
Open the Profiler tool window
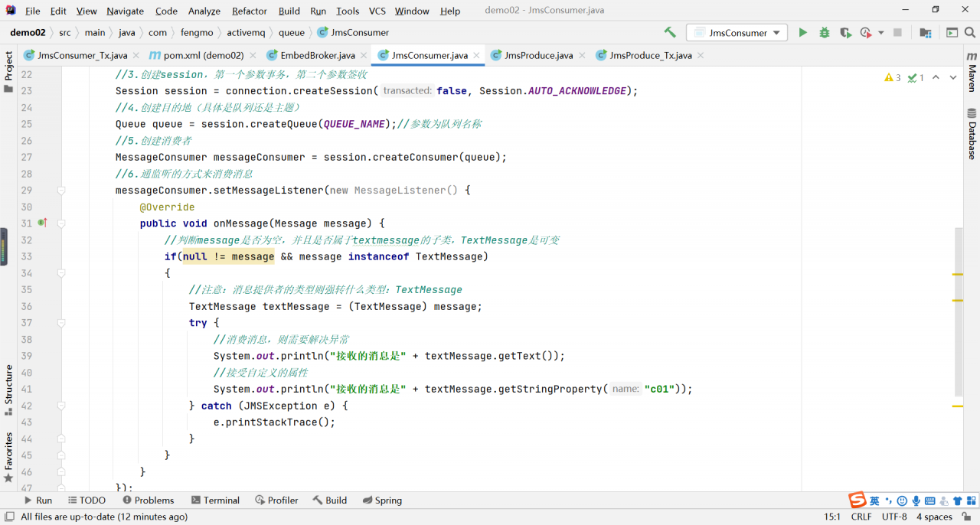tap(276, 501)
